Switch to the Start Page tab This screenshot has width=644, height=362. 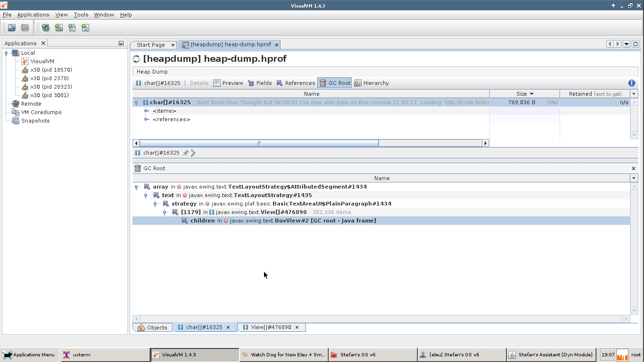click(x=150, y=45)
